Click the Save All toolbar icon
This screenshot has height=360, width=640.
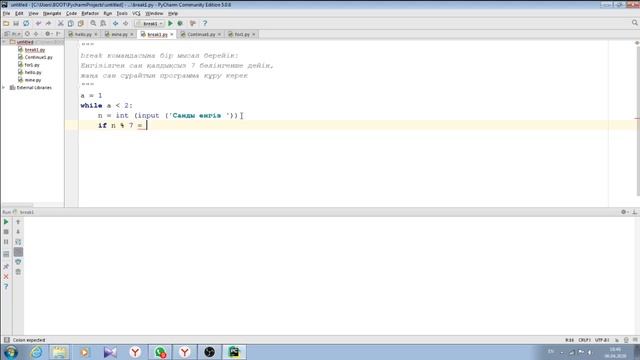(16, 24)
